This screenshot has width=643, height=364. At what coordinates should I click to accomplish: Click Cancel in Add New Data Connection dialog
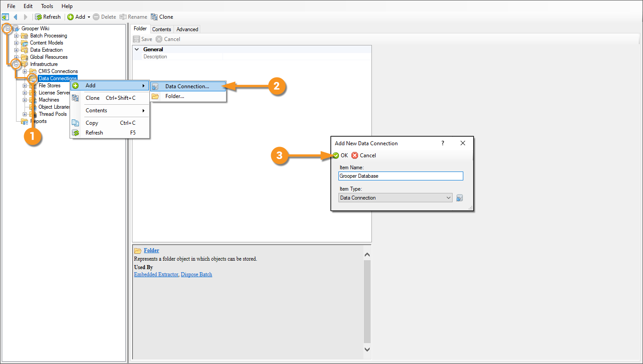(x=363, y=155)
